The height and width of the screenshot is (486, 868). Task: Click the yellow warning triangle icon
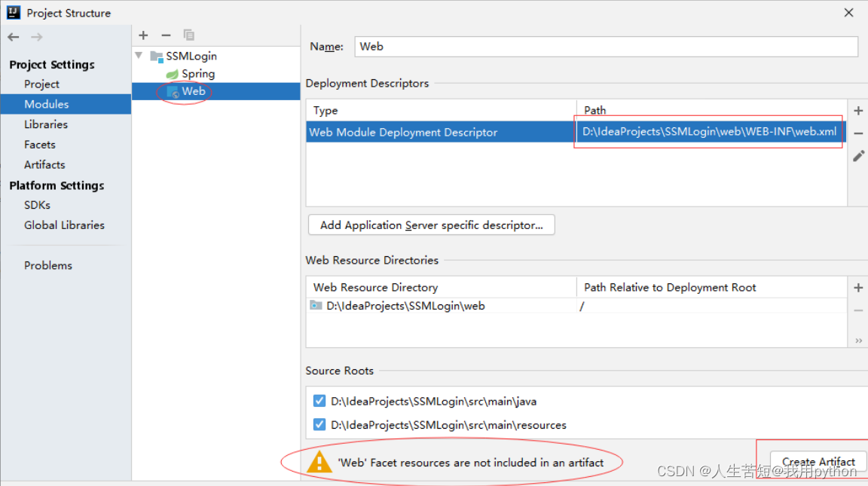(319, 462)
